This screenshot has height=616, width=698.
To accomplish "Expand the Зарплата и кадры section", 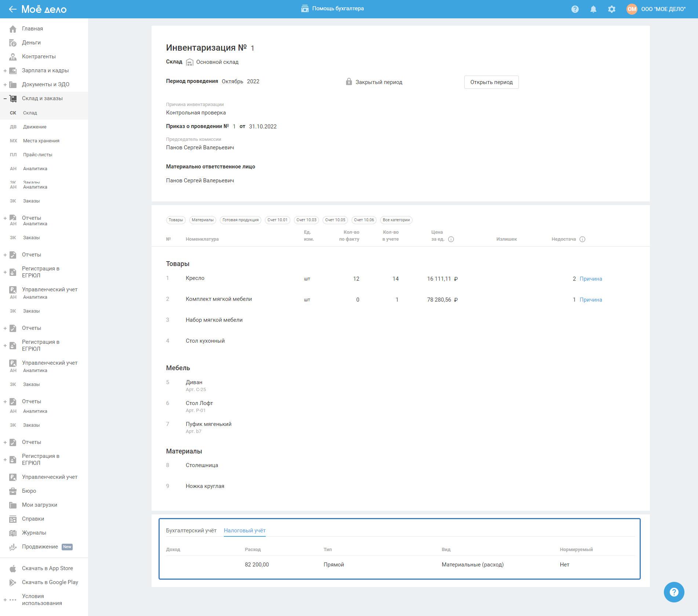I will click(x=5, y=70).
